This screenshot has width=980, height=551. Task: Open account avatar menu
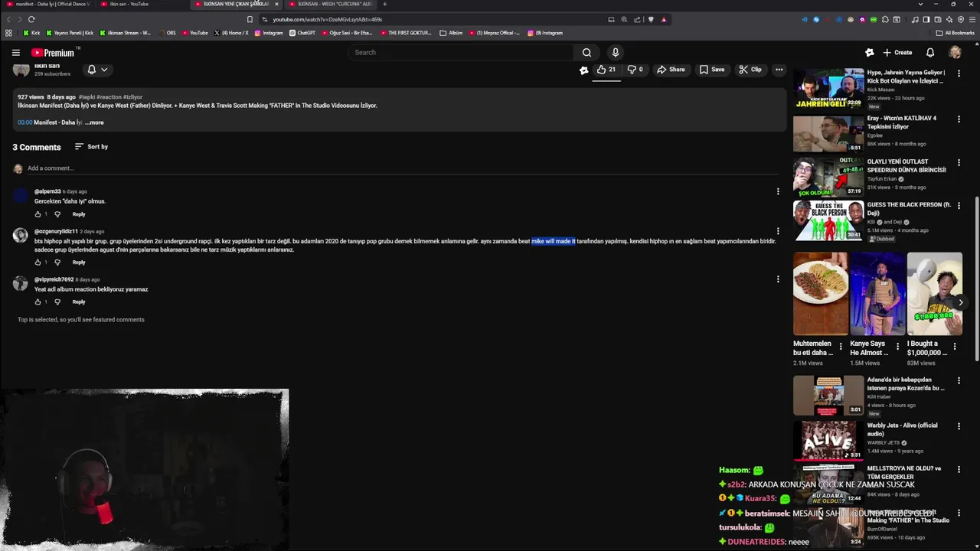click(x=955, y=53)
